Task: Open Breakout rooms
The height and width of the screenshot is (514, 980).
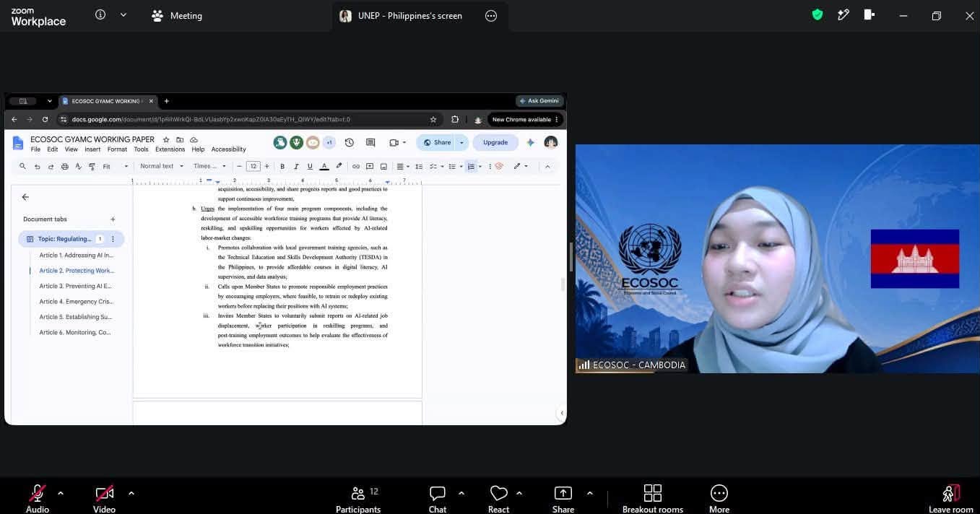Action: [x=653, y=498]
